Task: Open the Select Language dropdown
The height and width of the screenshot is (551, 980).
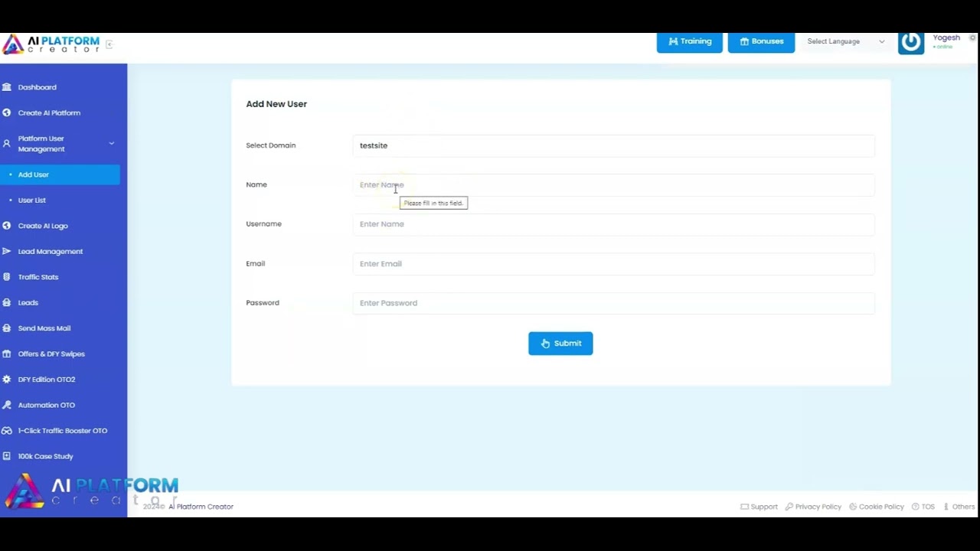Action: point(845,41)
